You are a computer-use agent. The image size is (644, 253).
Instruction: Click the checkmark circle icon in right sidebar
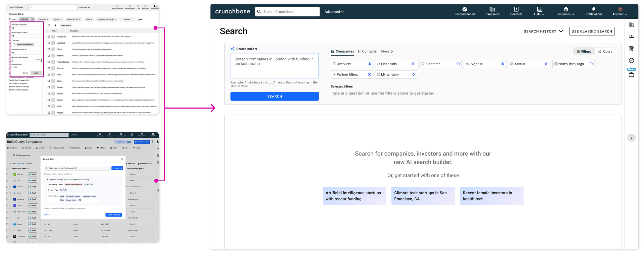coord(631,61)
